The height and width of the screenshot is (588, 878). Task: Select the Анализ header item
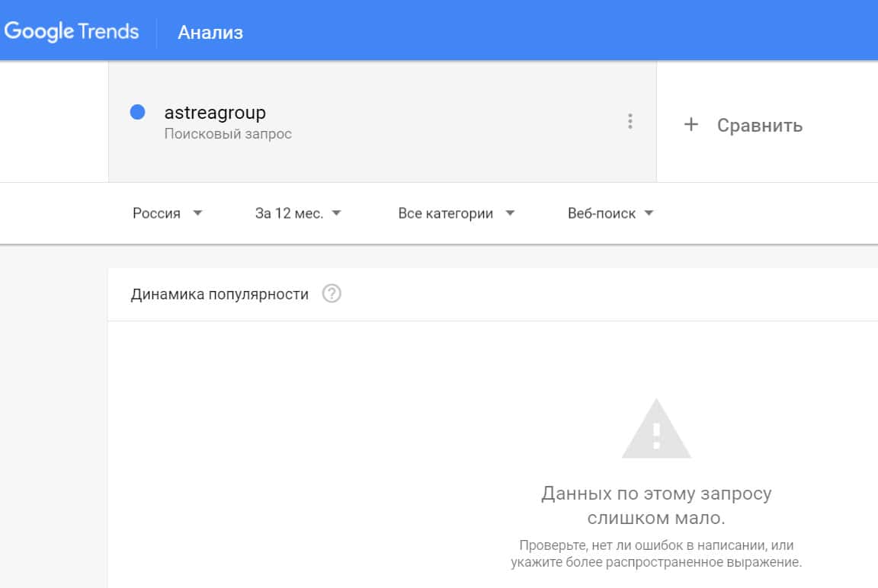coord(210,33)
